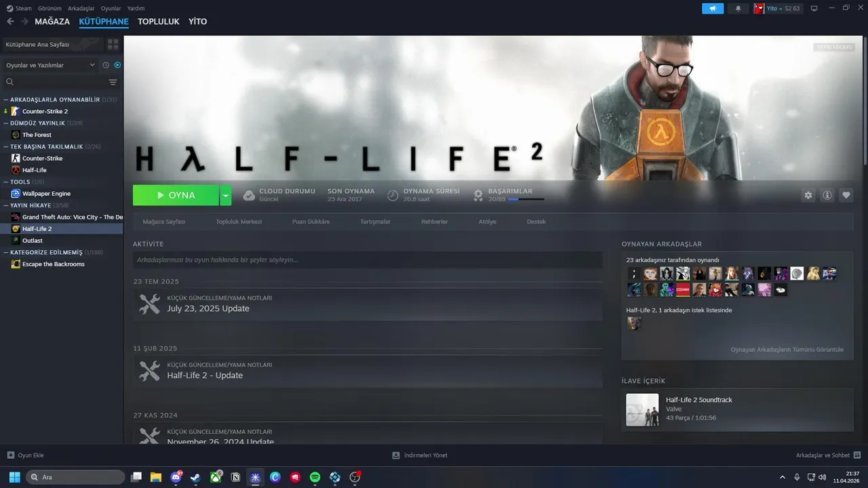Click Kütüphane Ana Sayfası button
This screenshot has height=488, width=868.
tap(52, 44)
